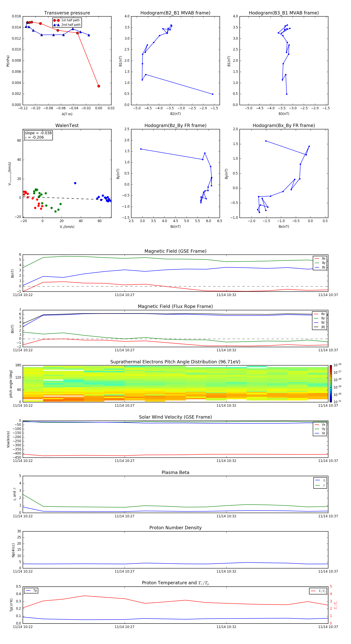Click the 'Pt(nPa)' y-axis label
The image size is (351, 644).
tap(8, 61)
